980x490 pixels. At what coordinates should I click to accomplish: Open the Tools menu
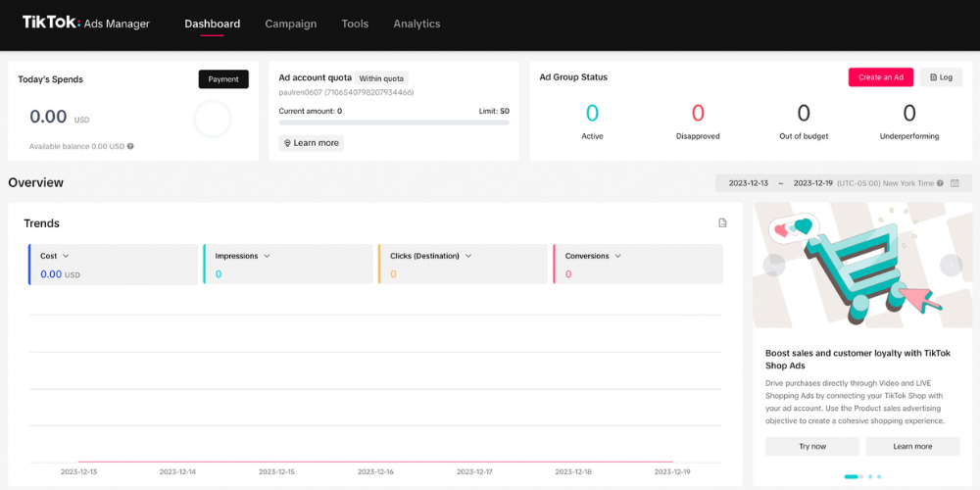tap(355, 24)
